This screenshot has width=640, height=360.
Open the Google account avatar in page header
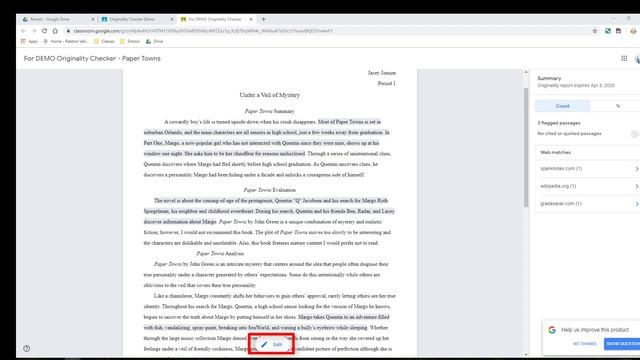point(637,59)
